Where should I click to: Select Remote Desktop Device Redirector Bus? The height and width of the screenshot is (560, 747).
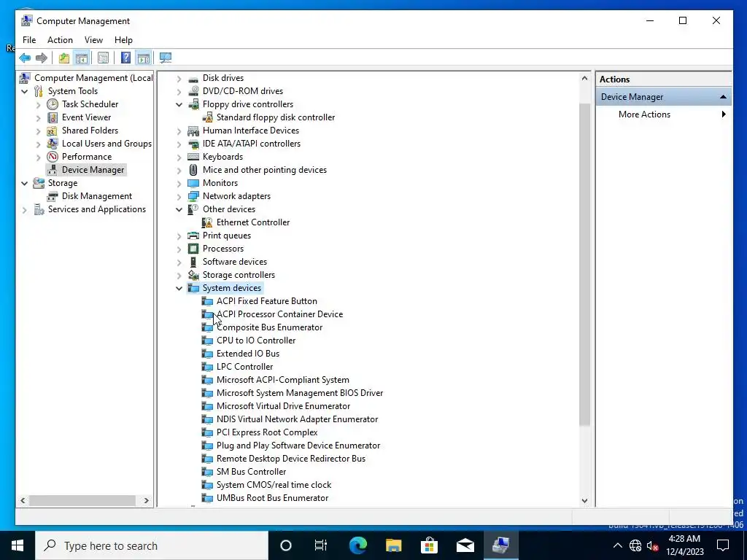[291, 459]
